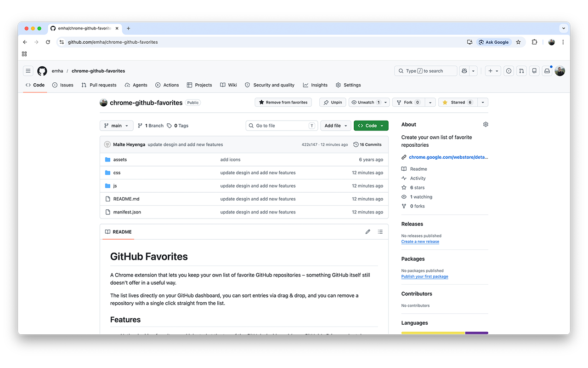Open the Chrome three-dot menu
This screenshot has height=368, width=588.
pyautogui.click(x=563, y=42)
